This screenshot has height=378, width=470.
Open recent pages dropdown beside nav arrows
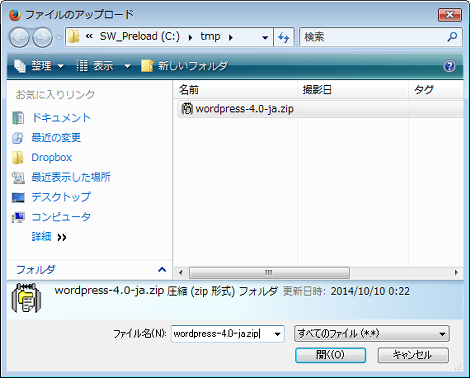click(x=59, y=38)
